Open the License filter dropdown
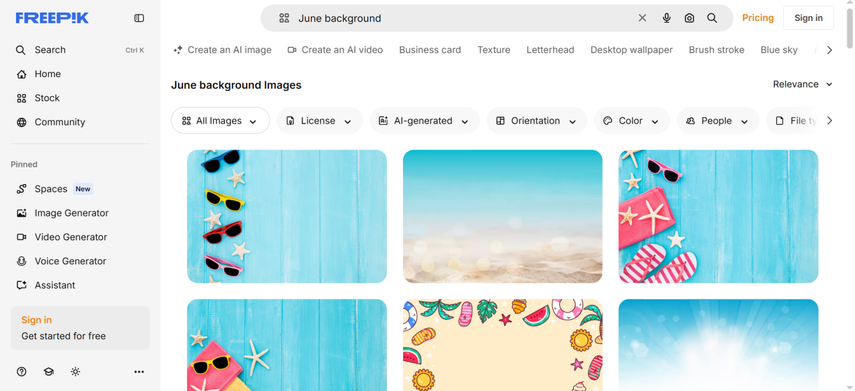Screen dimensions: 855x391 coord(319,121)
